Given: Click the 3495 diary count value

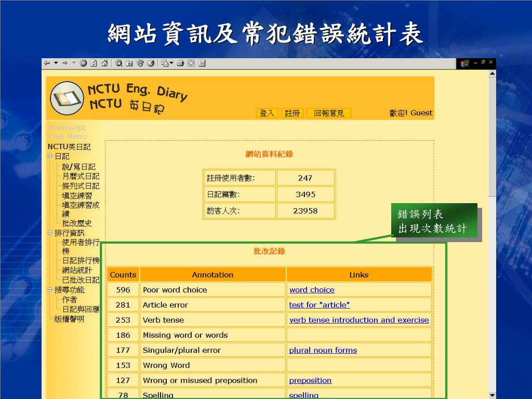Looking at the screenshot, I should 305,194.
